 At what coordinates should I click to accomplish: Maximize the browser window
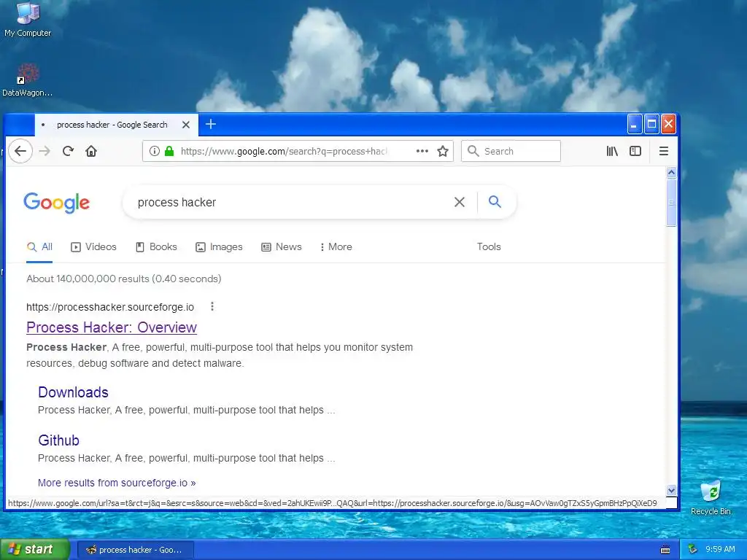[651, 124]
